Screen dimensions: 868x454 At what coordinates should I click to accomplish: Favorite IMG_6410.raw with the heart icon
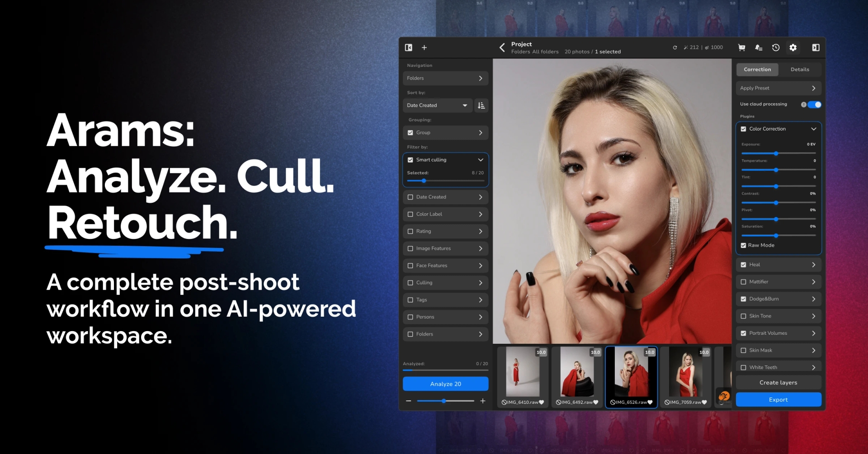[542, 402]
